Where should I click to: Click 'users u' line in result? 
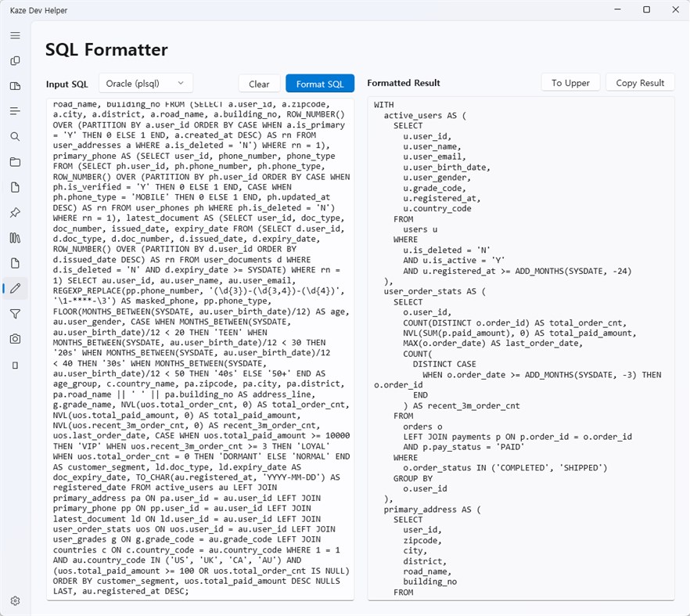pyautogui.click(x=420, y=229)
